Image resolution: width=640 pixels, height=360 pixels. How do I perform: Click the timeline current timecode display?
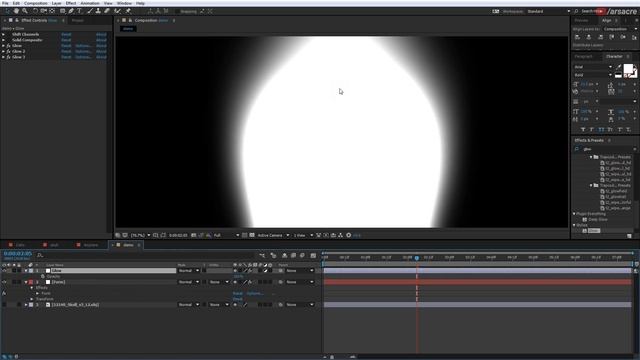click(18, 253)
